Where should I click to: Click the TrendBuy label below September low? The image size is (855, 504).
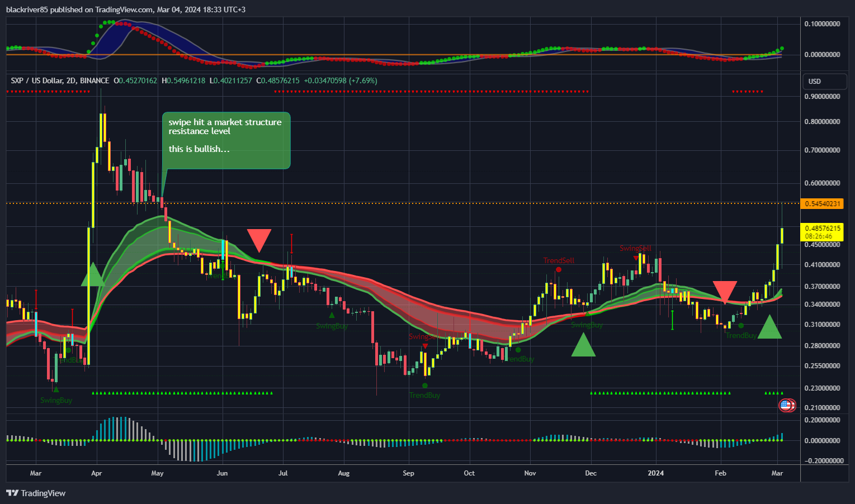point(425,396)
